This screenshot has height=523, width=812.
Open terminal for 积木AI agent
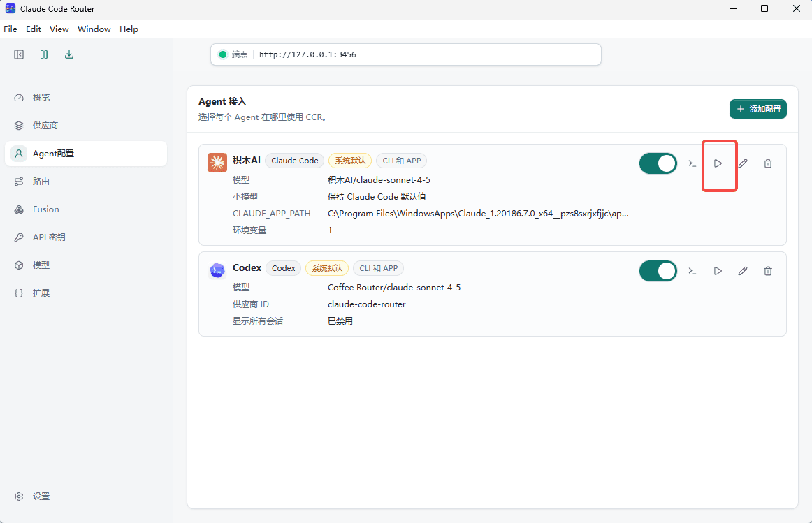tap(693, 163)
